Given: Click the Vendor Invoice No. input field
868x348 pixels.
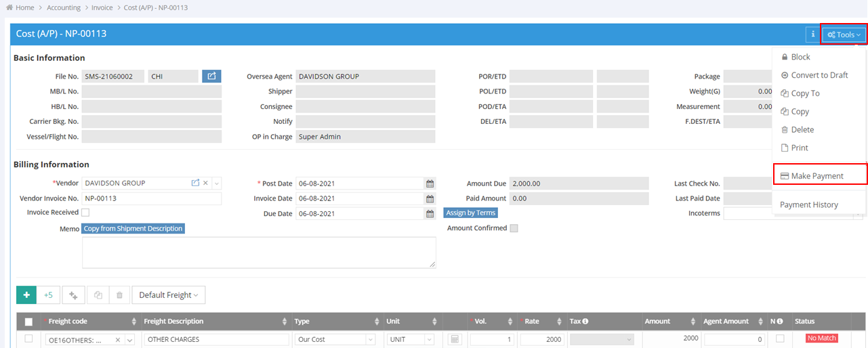Looking at the screenshot, I should (x=151, y=198).
